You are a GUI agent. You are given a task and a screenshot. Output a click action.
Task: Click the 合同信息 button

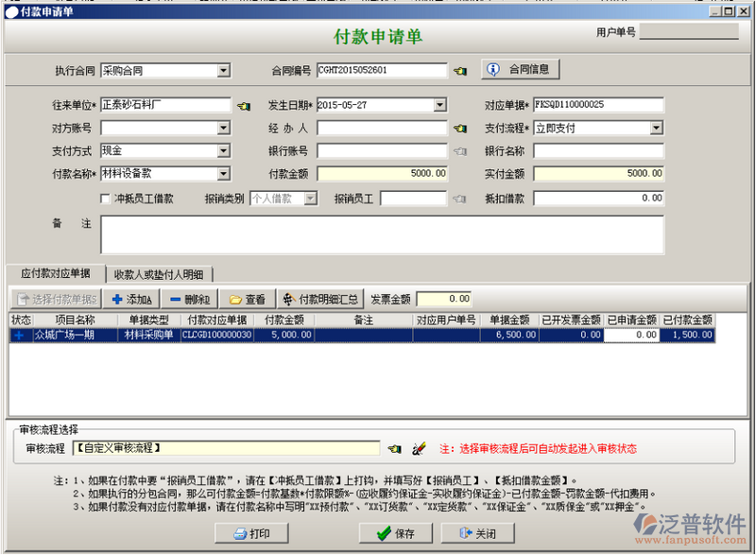522,70
